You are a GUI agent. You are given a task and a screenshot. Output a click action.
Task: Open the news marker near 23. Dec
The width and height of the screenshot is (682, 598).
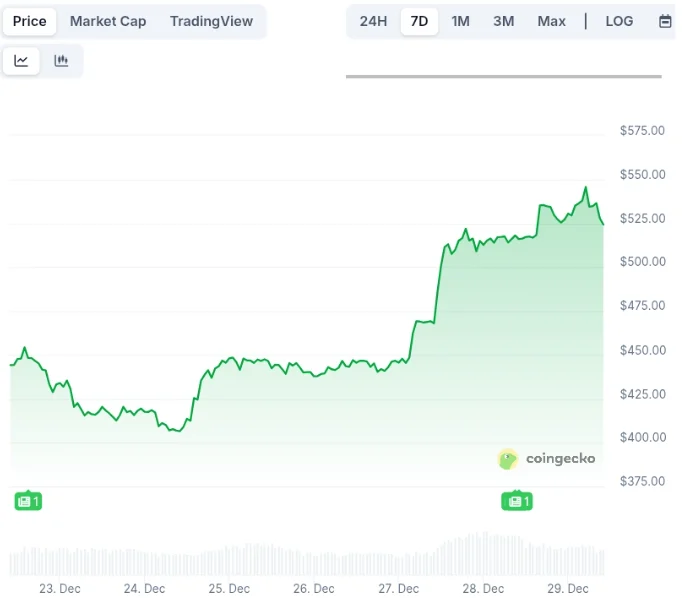pos(28,501)
